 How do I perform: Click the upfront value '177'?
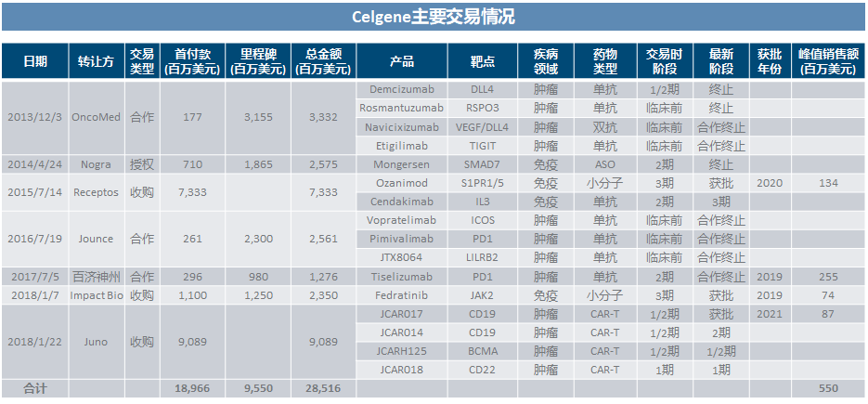[x=192, y=118]
